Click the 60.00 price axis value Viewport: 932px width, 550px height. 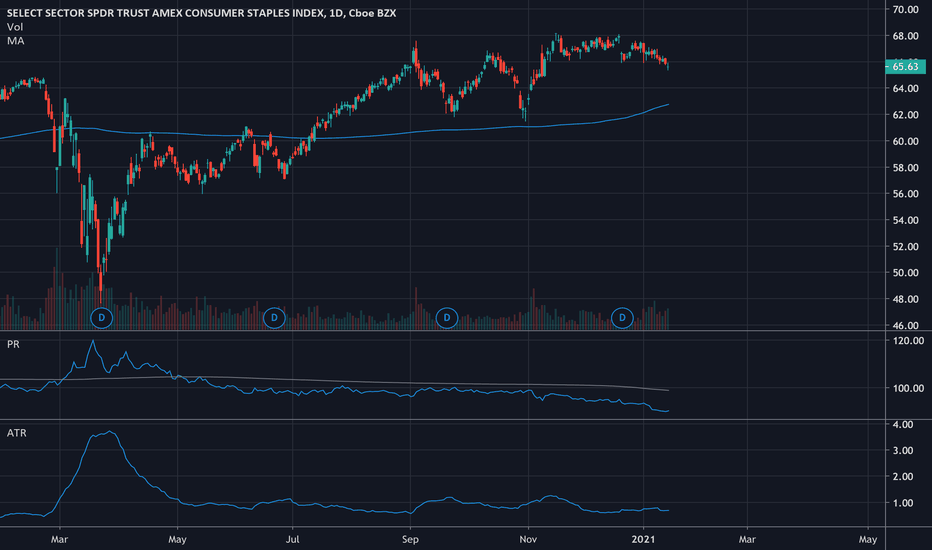coord(905,142)
